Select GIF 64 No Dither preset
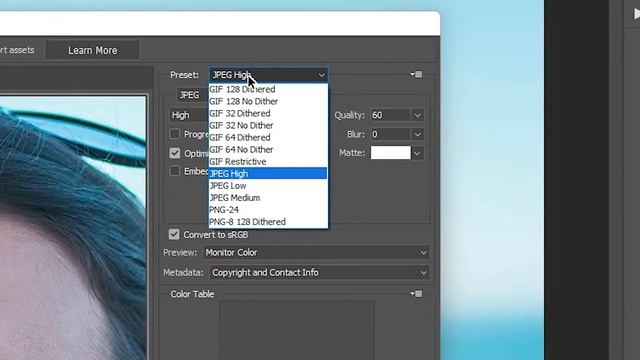The height and width of the screenshot is (360, 640). pos(268,149)
